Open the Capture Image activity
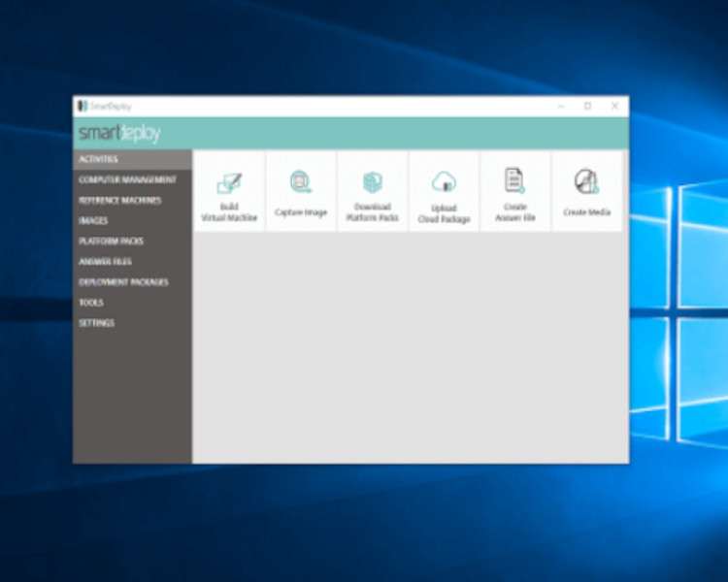The height and width of the screenshot is (582, 728). click(x=301, y=182)
